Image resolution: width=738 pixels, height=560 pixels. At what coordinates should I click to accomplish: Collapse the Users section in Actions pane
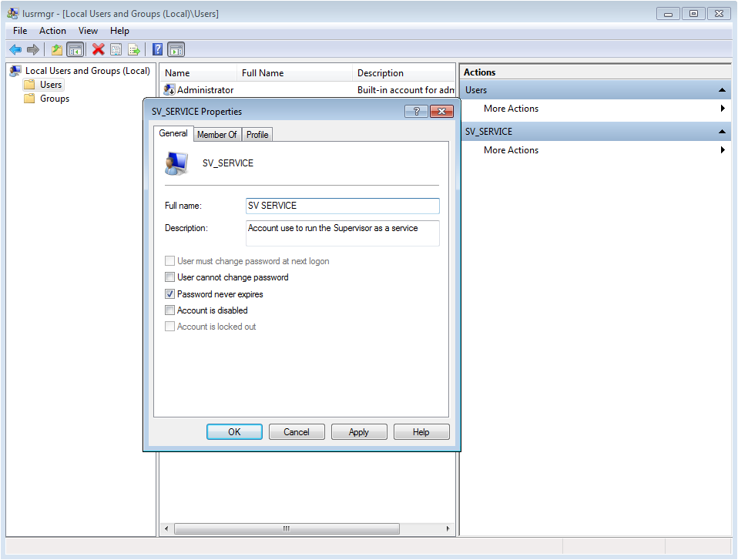[x=722, y=90]
